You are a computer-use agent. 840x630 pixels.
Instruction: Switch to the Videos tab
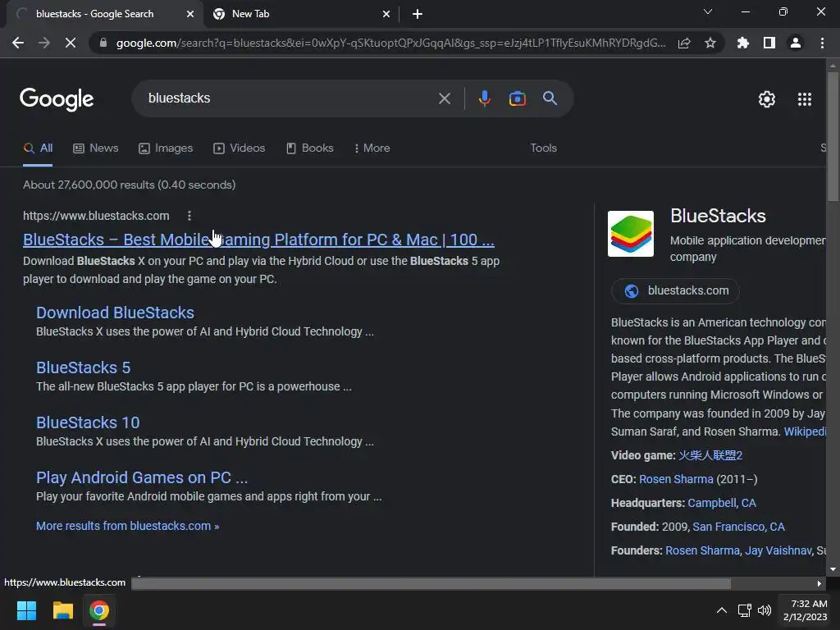239,148
